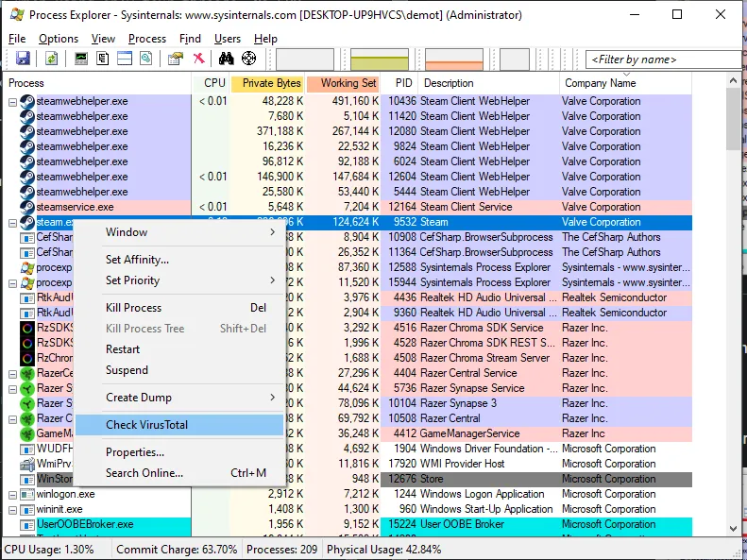Click the binoculars Find Handle icon

pos(227,59)
